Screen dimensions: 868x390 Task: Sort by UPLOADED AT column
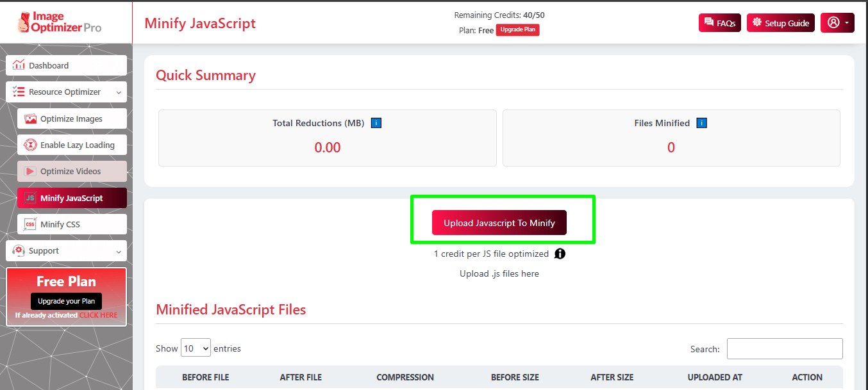pyautogui.click(x=715, y=377)
